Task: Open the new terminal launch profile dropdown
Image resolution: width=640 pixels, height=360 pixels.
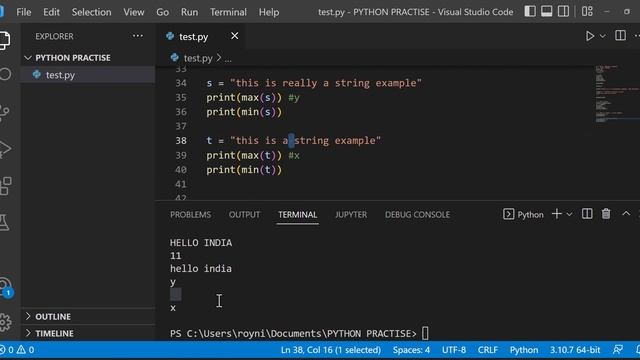Action: pyautogui.click(x=569, y=214)
